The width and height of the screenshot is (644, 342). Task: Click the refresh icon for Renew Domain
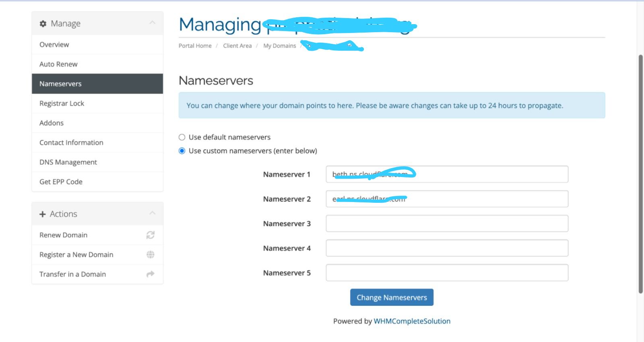click(x=151, y=235)
